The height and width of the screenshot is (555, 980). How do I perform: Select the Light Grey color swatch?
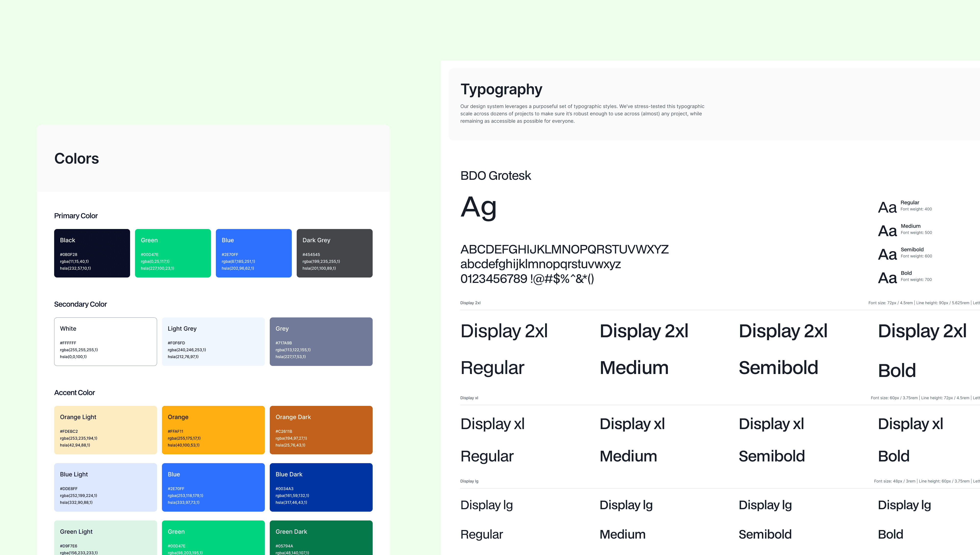click(x=213, y=341)
